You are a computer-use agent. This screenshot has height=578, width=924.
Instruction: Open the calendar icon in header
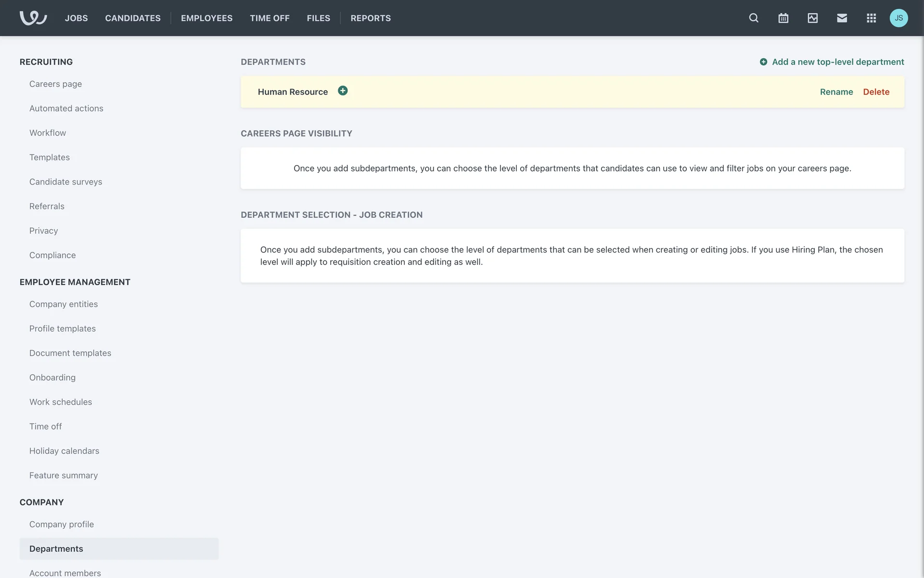pos(783,18)
